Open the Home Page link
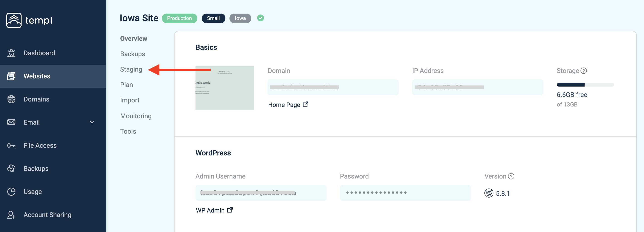This screenshot has width=644, height=232. [x=288, y=105]
